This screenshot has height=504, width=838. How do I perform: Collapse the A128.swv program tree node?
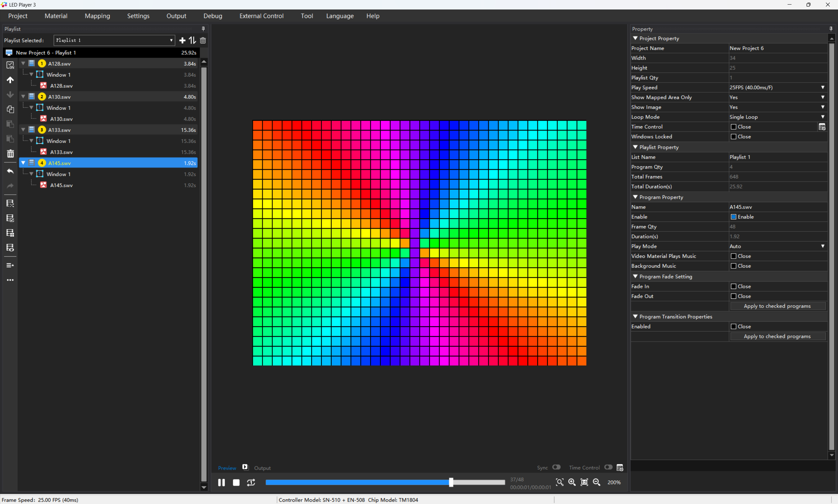coord(23,63)
